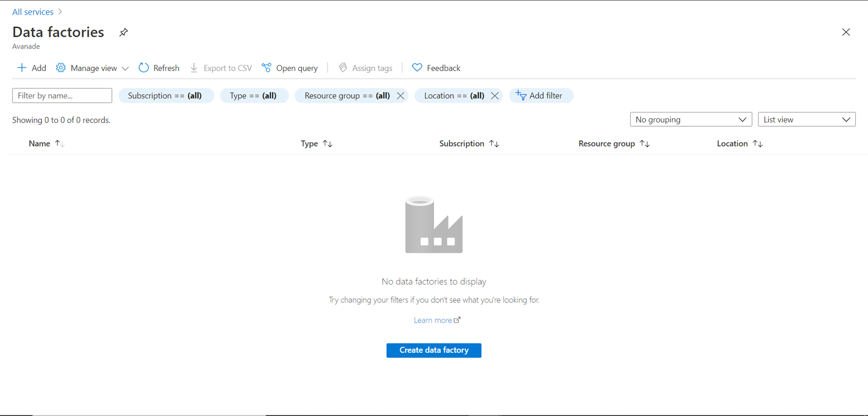Close the Data factories blade
This screenshot has width=868, height=416.
point(846,32)
